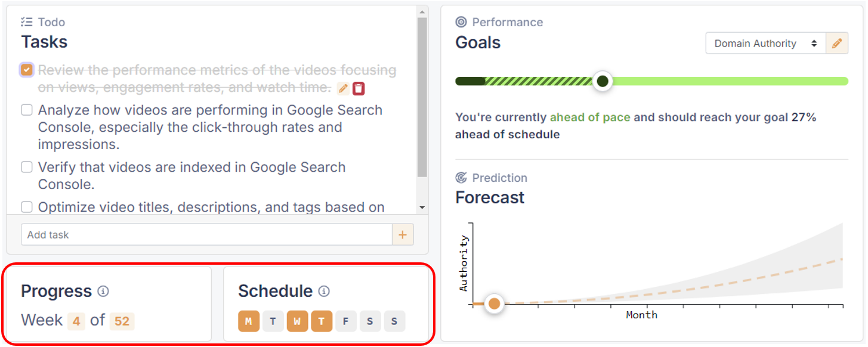
Task: Enable Saturday in the Schedule
Action: (370, 321)
